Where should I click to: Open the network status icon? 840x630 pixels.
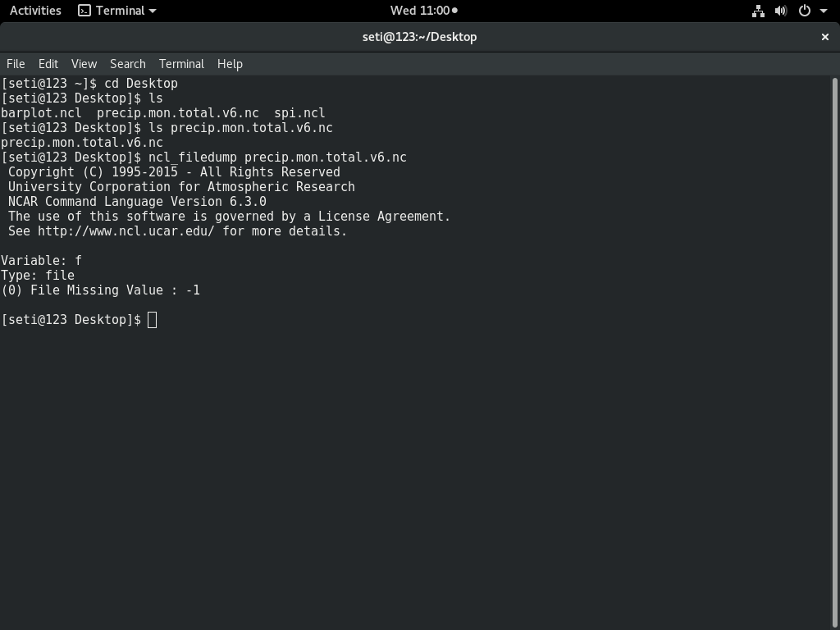758,11
